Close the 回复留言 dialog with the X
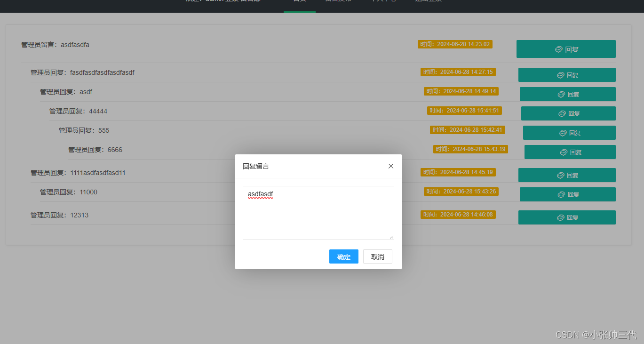This screenshot has width=644, height=344. pos(391,166)
